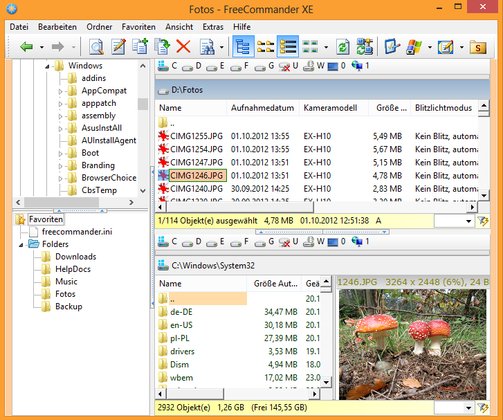This screenshot has height=420, width=503.
Task: Click the copy files toolbar icon
Action: point(140,47)
